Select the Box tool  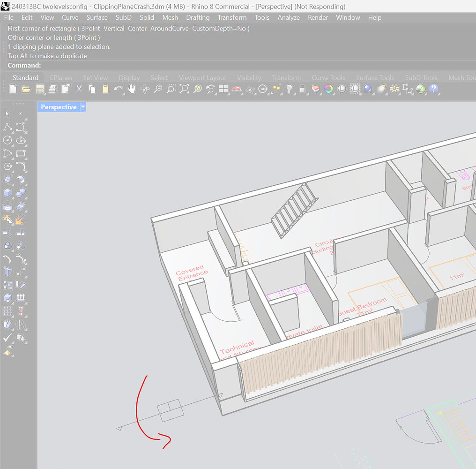(7, 192)
